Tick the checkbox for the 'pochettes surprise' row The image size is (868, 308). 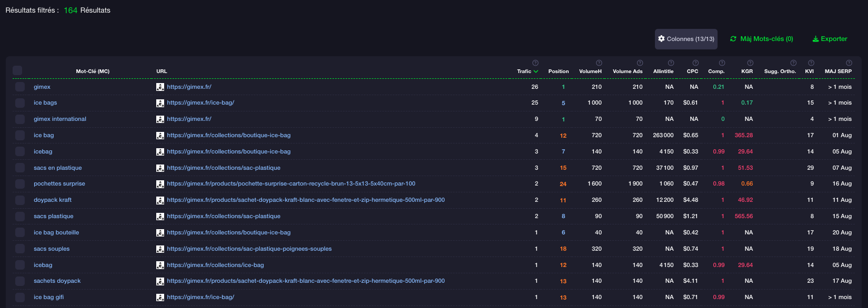[x=20, y=184]
